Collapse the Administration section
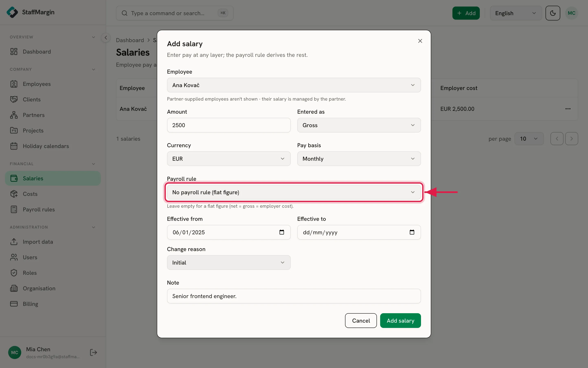Screen dimensions: 588x368 coord(93,227)
